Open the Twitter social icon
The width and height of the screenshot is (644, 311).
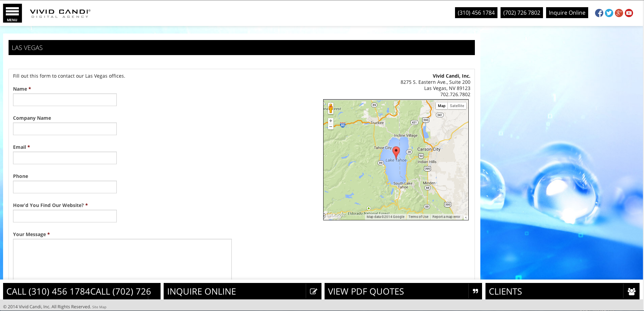(609, 13)
